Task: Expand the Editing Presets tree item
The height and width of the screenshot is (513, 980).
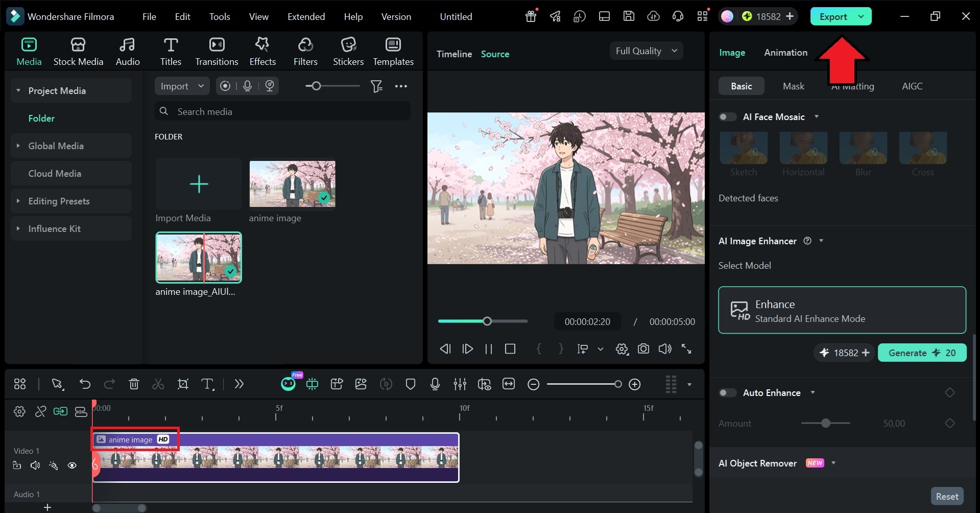Action: tap(18, 201)
